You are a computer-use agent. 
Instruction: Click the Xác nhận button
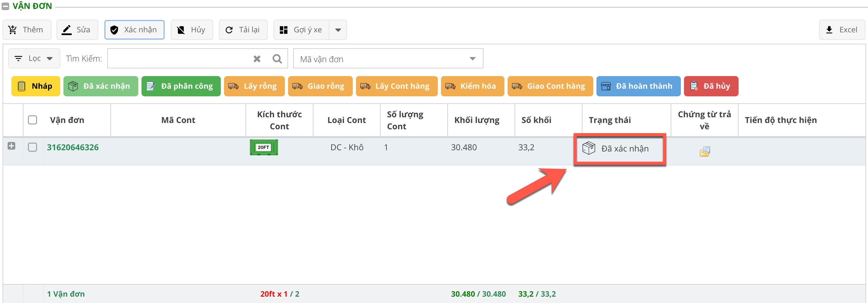click(134, 30)
